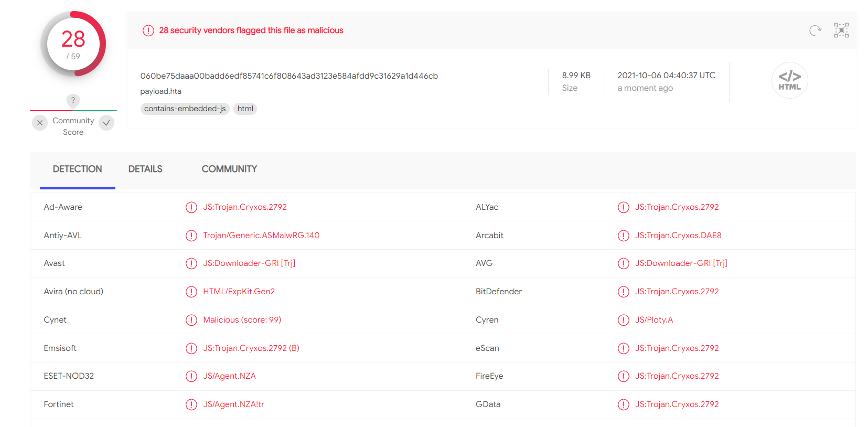Click the alert icon in Avast row

pyautogui.click(x=191, y=263)
